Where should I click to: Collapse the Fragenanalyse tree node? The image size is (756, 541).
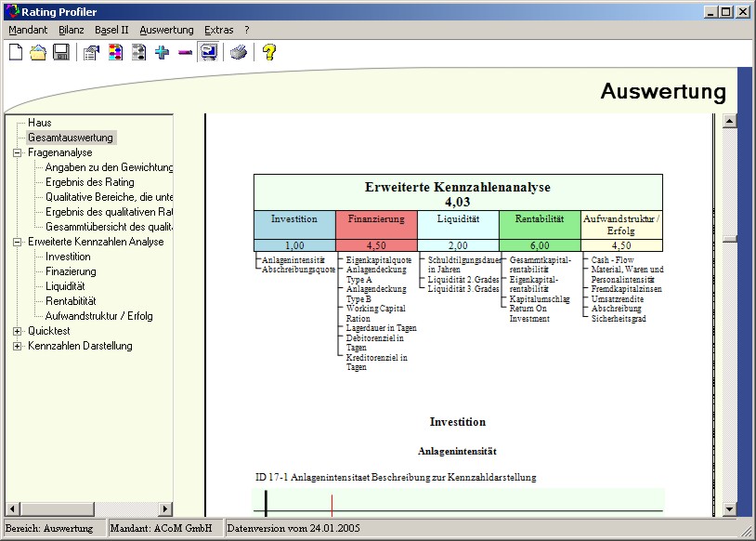click(18, 153)
